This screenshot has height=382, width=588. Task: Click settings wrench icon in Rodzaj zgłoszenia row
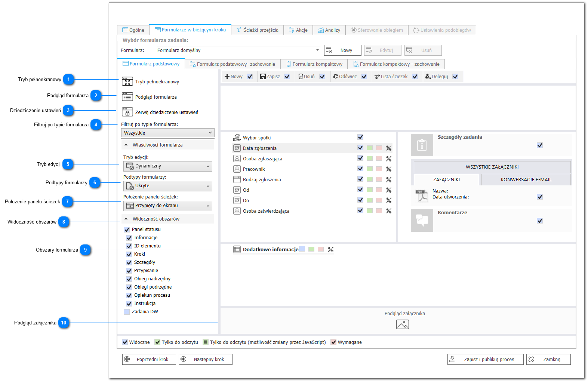389,179
